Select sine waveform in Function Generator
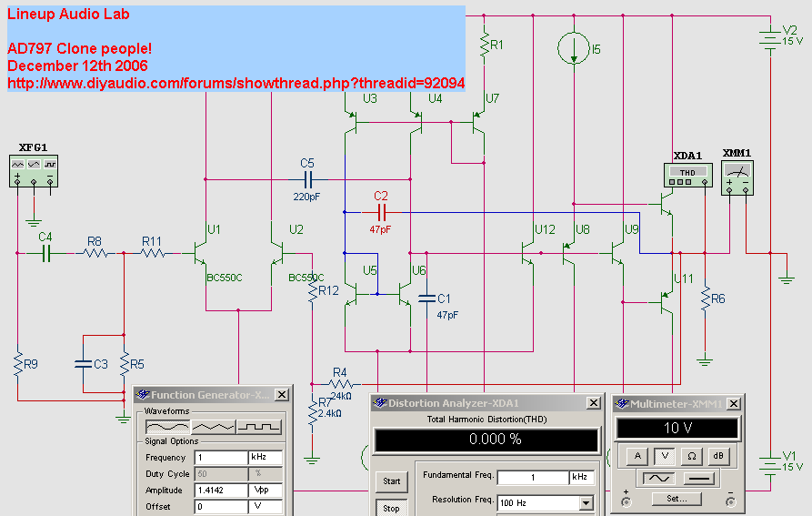The width and height of the screenshot is (812, 516). click(x=168, y=428)
